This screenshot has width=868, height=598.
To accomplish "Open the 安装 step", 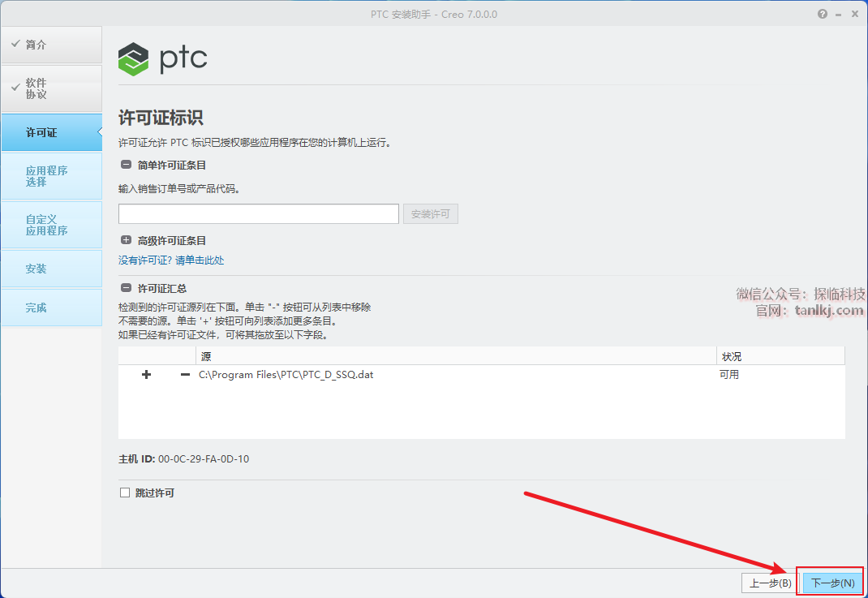I will [51, 269].
